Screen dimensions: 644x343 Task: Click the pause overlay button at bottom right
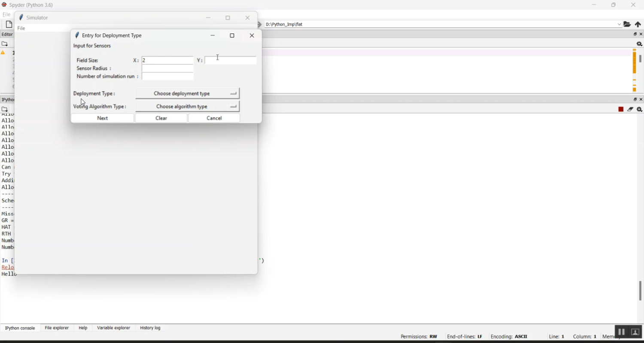(621, 332)
